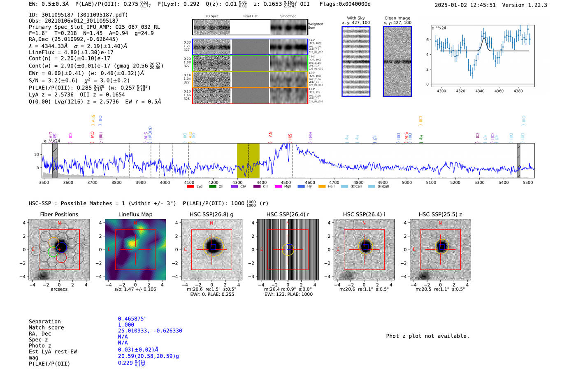Click the yellow highlighted band in the spectrum
The image size is (576, 392).
pyautogui.click(x=248, y=160)
